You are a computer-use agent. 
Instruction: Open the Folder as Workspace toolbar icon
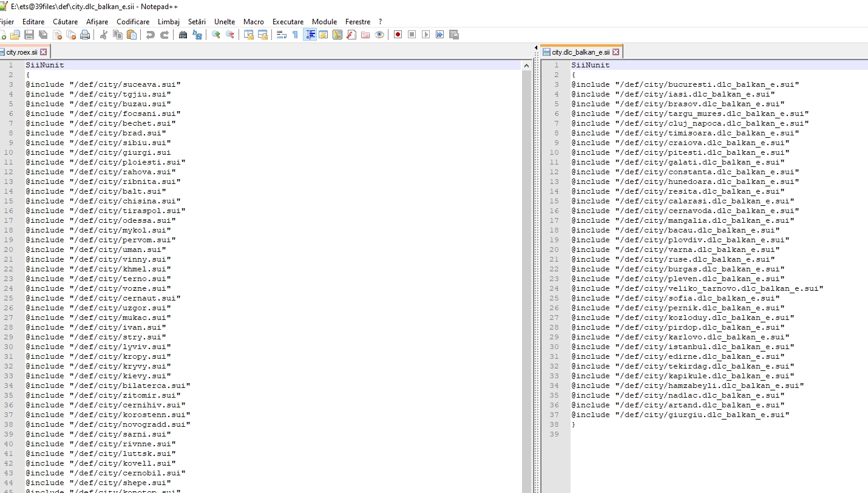click(365, 35)
